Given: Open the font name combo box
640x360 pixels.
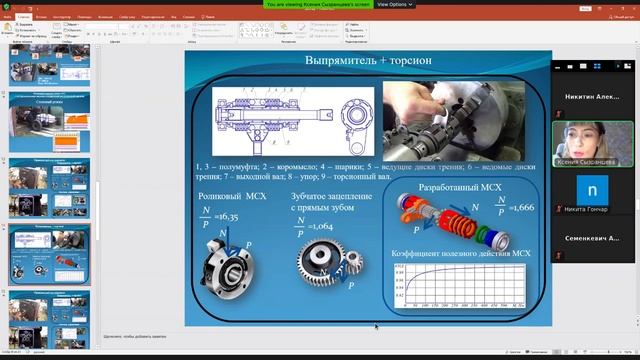Looking at the screenshot, I should coord(102,27).
